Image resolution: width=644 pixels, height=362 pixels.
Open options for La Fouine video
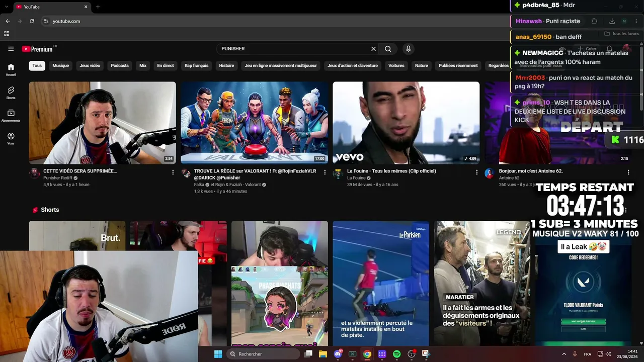point(477,172)
